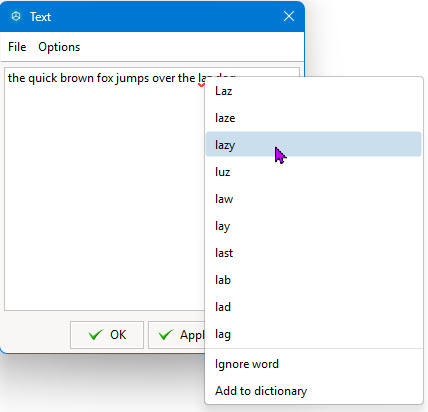Close the Text dialog window

289,16
